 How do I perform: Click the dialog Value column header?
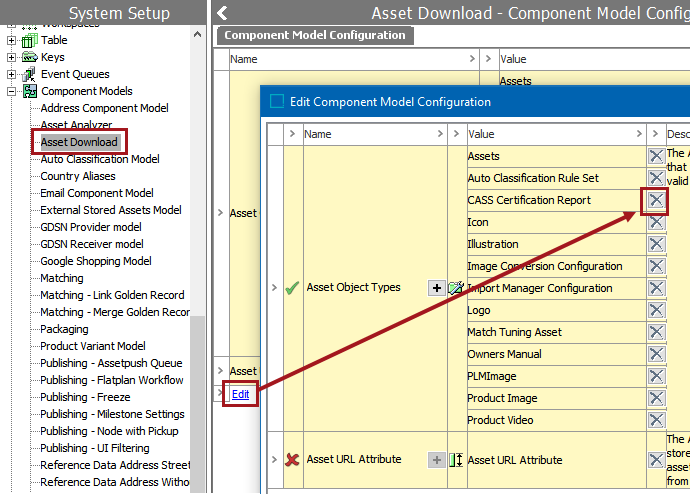pos(556,134)
